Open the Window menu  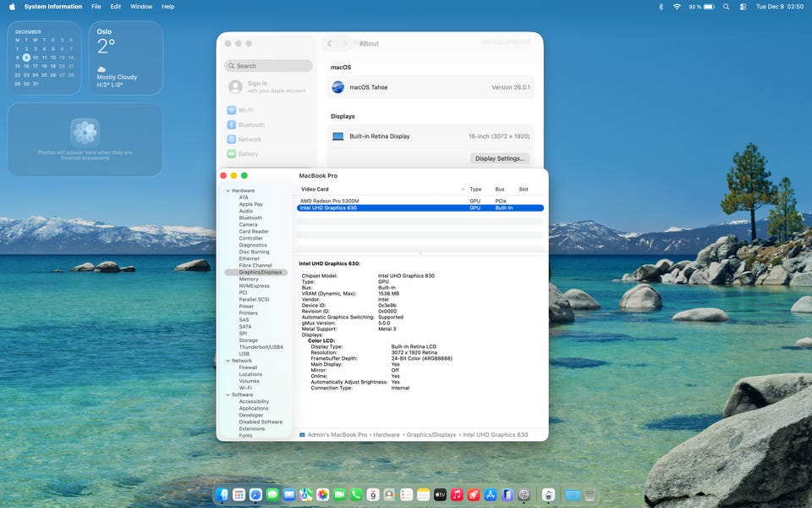[x=141, y=6]
